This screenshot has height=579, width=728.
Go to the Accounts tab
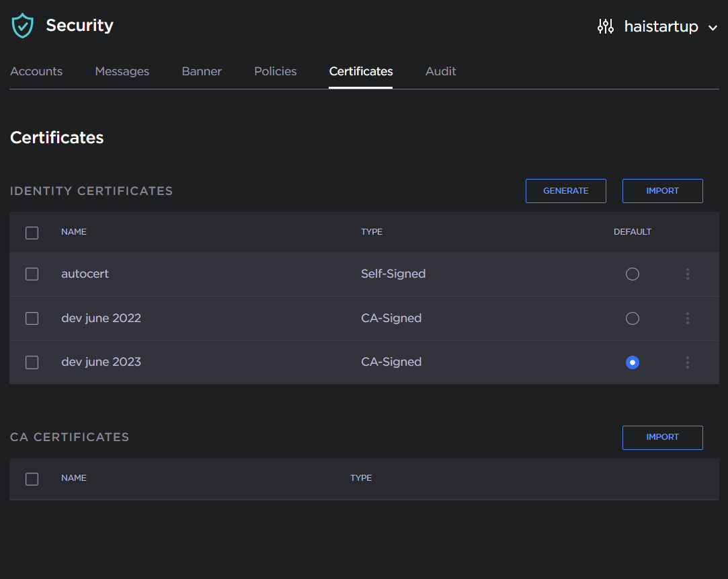[36, 71]
